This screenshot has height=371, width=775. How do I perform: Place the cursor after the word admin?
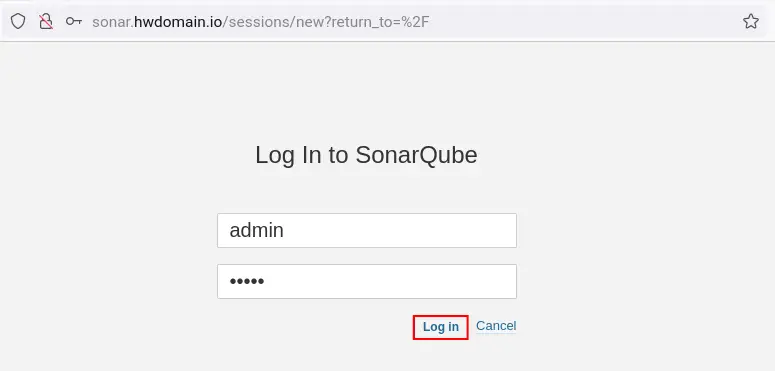(x=285, y=231)
